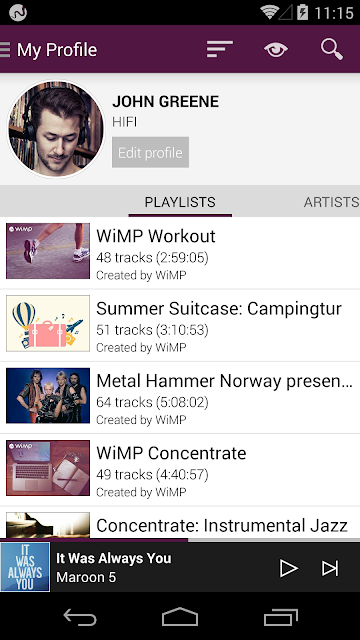The width and height of the screenshot is (360, 640).
Task: Click the playback progress bar
Action: pos(180,540)
